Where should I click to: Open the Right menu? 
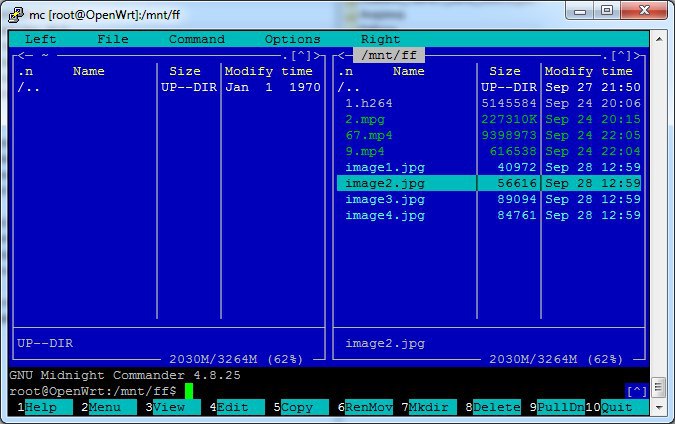click(x=381, y=39)
